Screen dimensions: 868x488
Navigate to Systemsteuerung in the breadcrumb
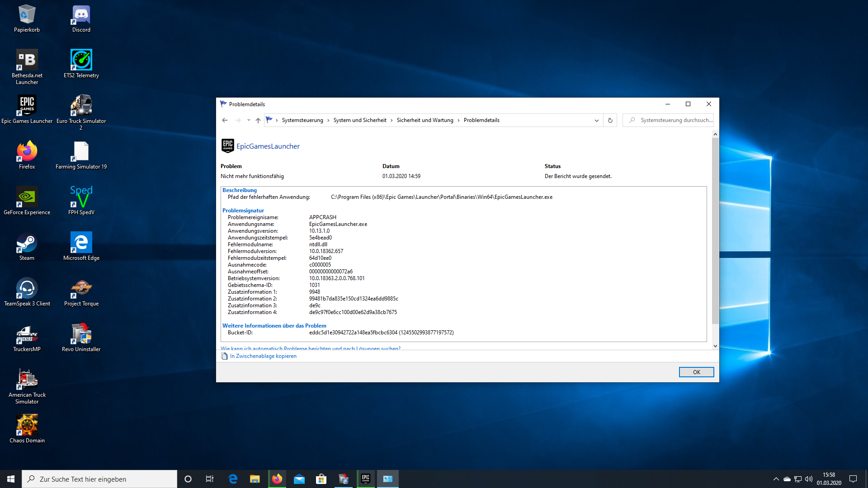tap(302, 120)
